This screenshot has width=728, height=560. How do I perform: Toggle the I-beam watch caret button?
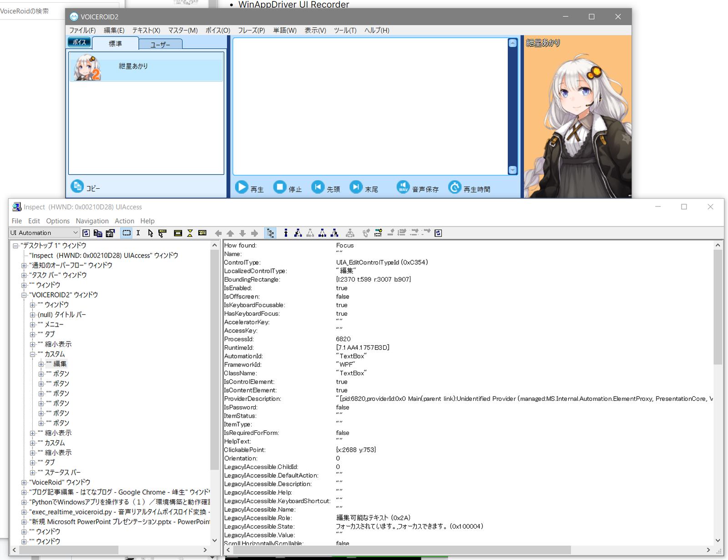pos(138,233)
